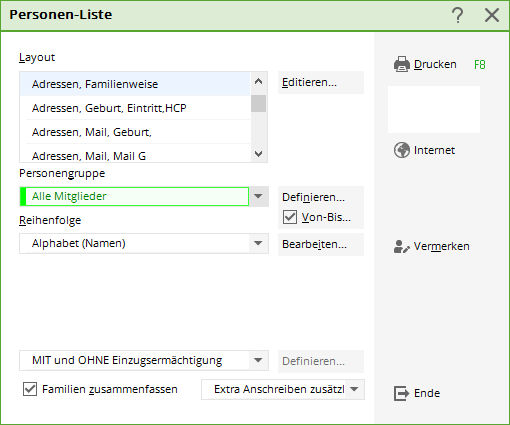The image size is (510, 425).
Task: Select layout Adressen, Mail, Geburt
Action: (135, 132)
